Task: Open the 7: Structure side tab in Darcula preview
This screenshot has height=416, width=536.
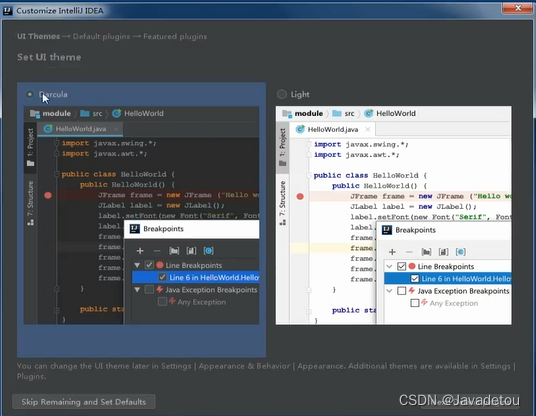Action: [x=30, y=203]
